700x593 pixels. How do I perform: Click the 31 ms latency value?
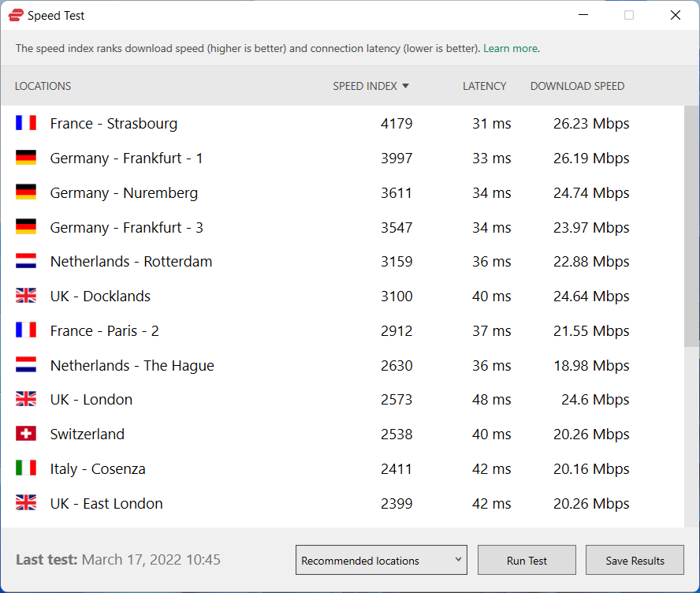click(x=492, y=123)
